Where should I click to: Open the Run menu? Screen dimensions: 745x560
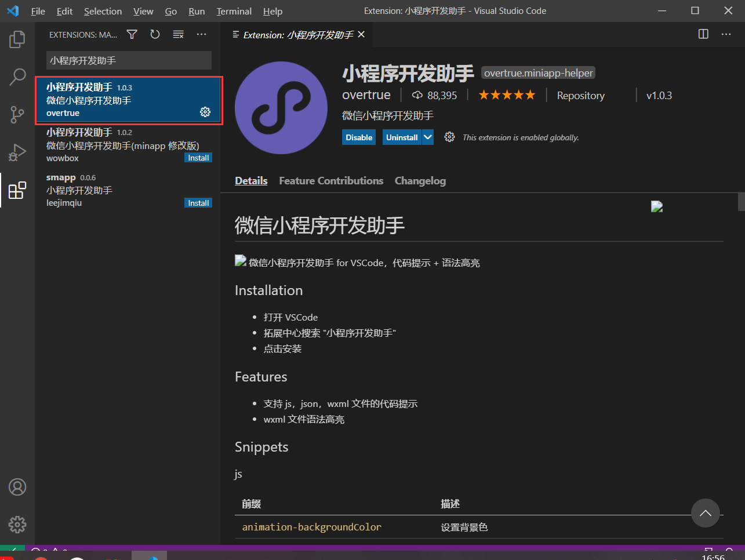point(197,11)
